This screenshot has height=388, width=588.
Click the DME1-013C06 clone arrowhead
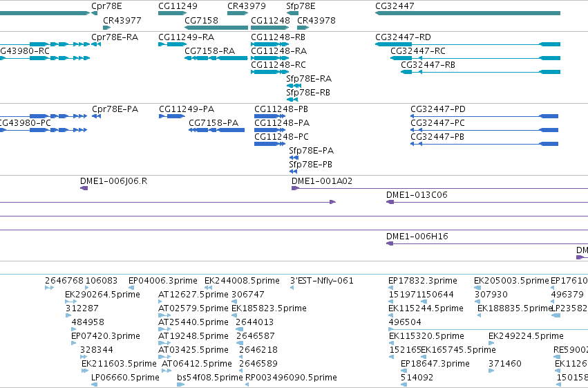pos(390,202)
